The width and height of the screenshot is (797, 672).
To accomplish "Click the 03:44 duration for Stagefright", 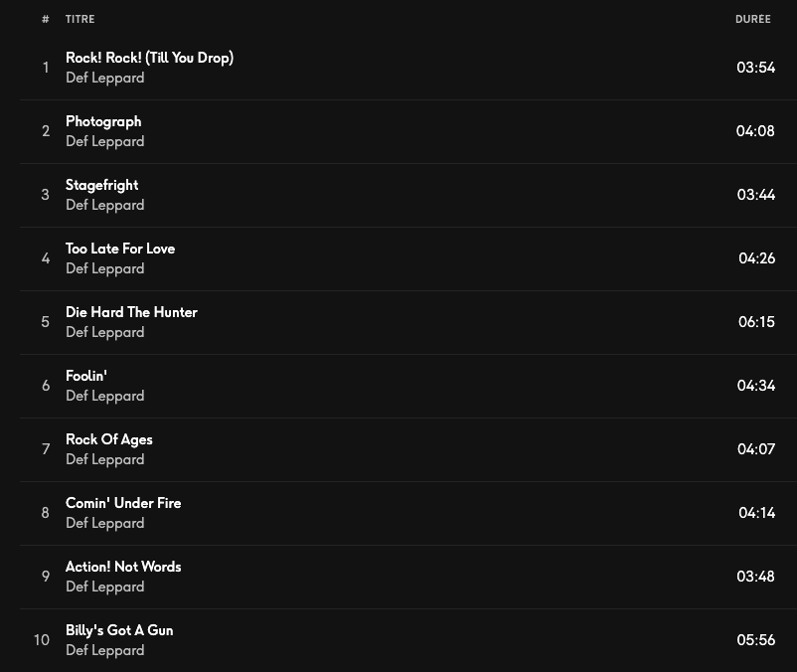I will coord(756,195).
